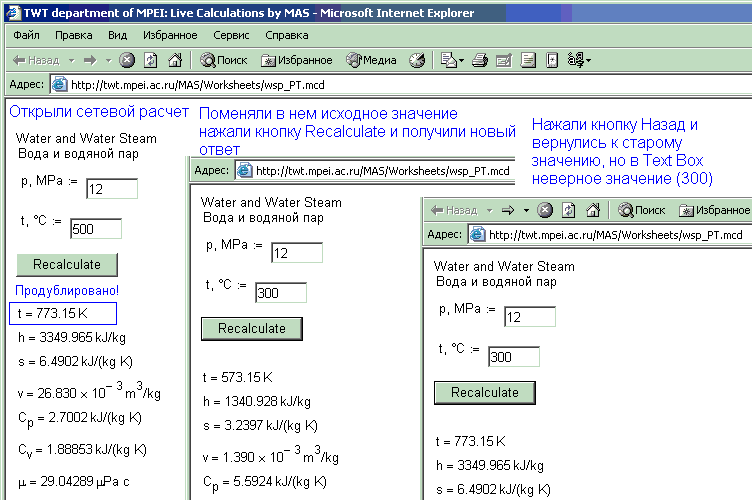
Task: Click the middle inset address bar URL
Action: tap(382, 171)
